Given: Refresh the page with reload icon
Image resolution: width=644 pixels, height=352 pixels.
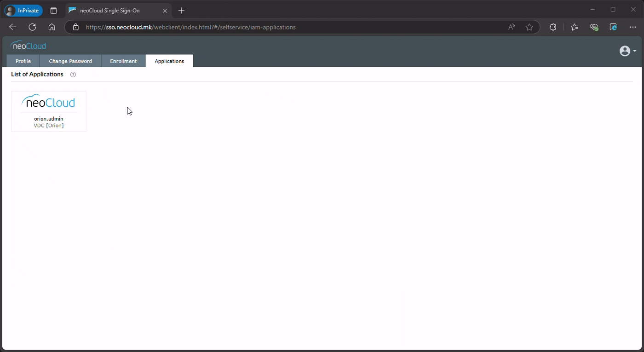Looking at the screenshot, I should 32,27.
